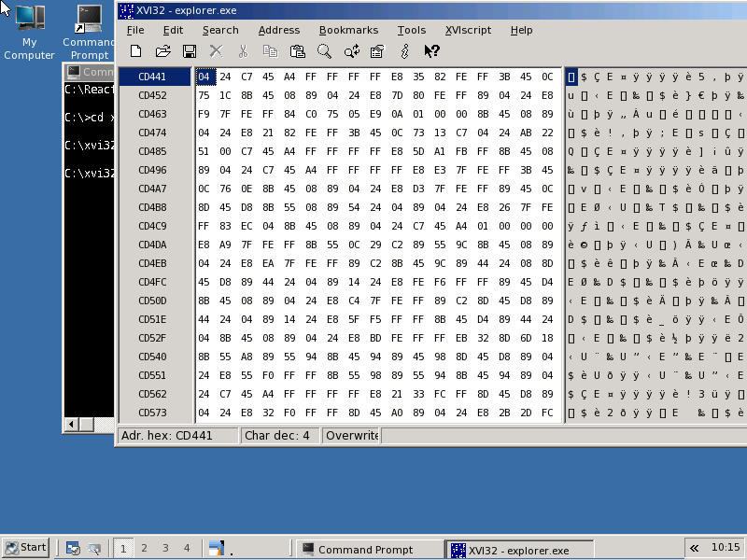Open the Help menu

pyautogui.click(x=521, y=30)
